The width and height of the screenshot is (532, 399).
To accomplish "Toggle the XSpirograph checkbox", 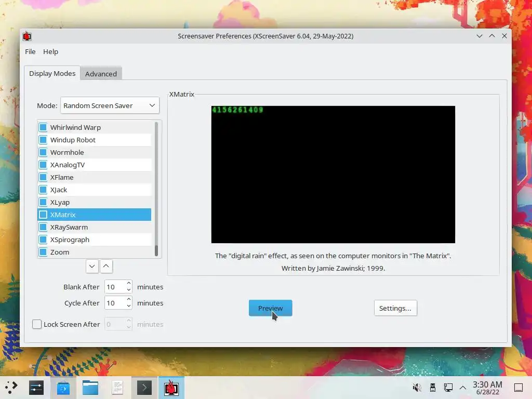I will (43, 240).
